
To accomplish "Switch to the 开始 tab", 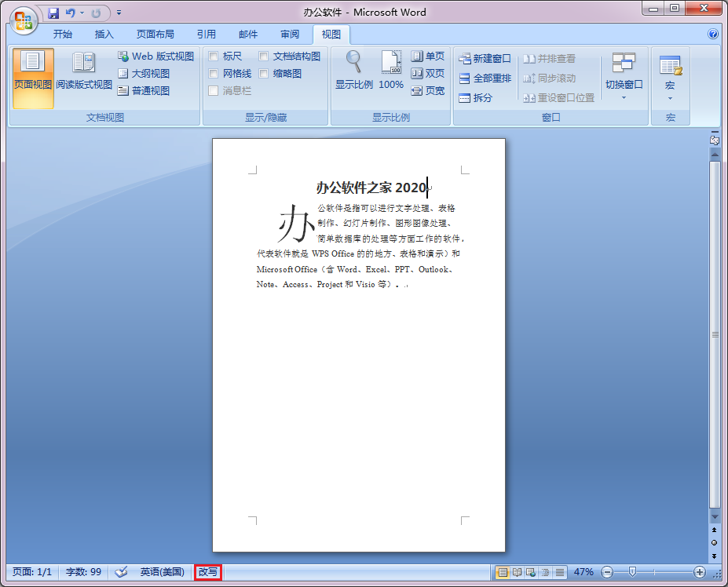I will click(x=63, y=35).
